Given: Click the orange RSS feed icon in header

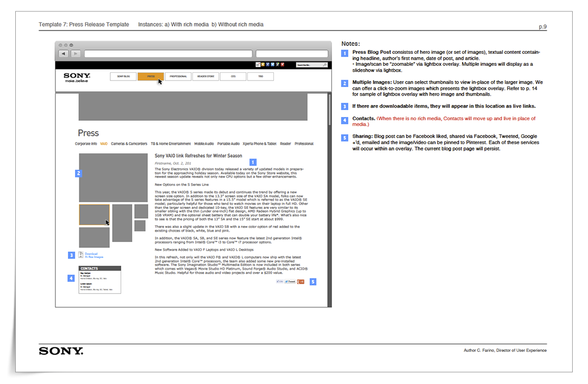Looking at the screenshot, I should tap(263, 65).
